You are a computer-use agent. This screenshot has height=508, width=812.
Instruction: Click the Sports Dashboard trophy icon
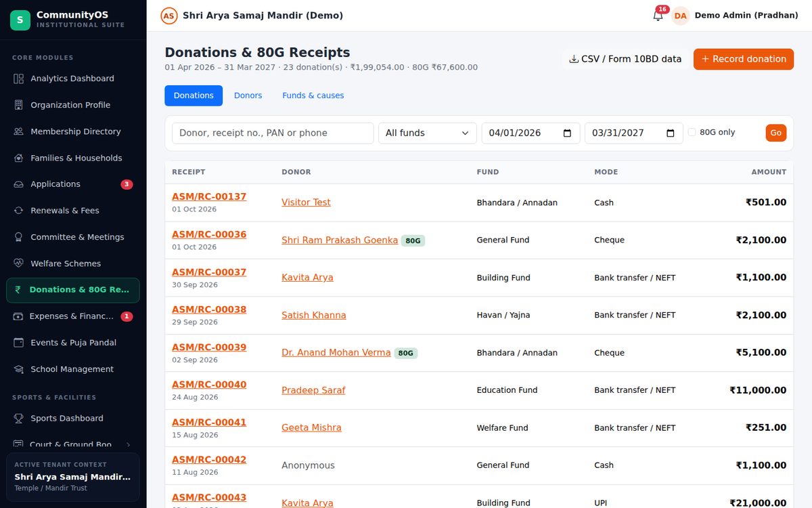[19, 419]
